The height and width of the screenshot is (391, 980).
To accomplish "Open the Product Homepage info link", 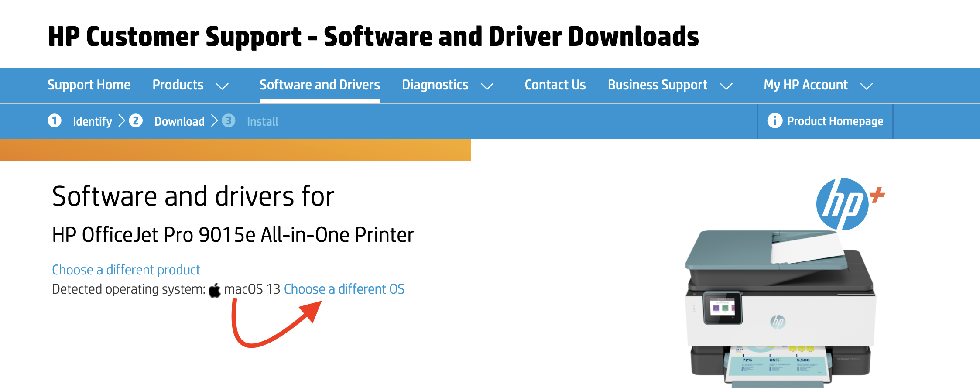I will tap(826, 121).
